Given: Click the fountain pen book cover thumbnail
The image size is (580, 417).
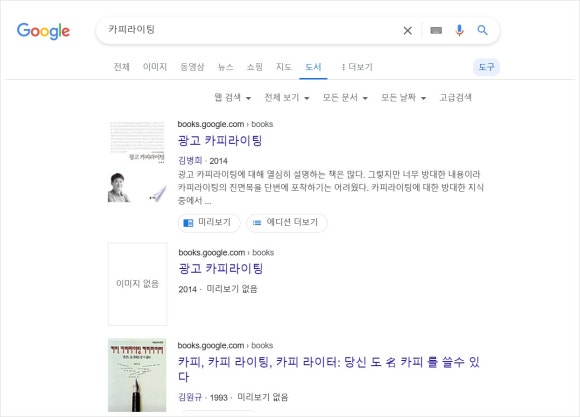Looking at the screenshot, I should pyautogui.click(x=137, y=375).
